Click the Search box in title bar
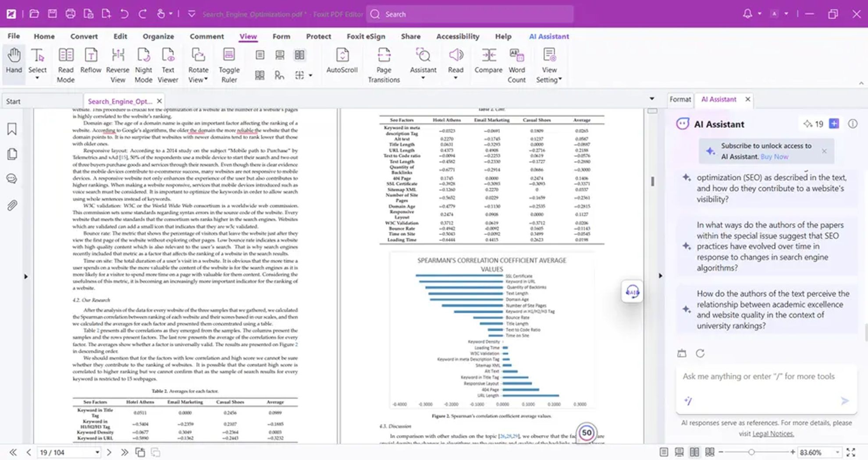Viewport: 868px width, 460px height. tap(470, 14)
